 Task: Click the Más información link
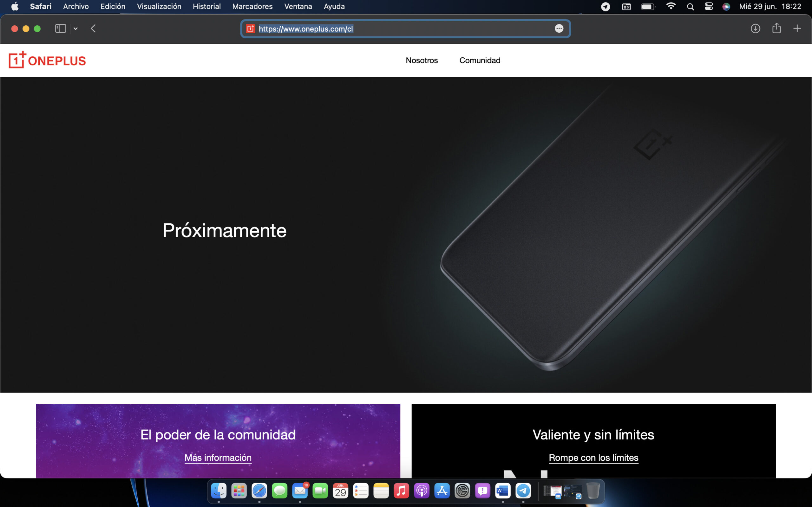[218, 457]
